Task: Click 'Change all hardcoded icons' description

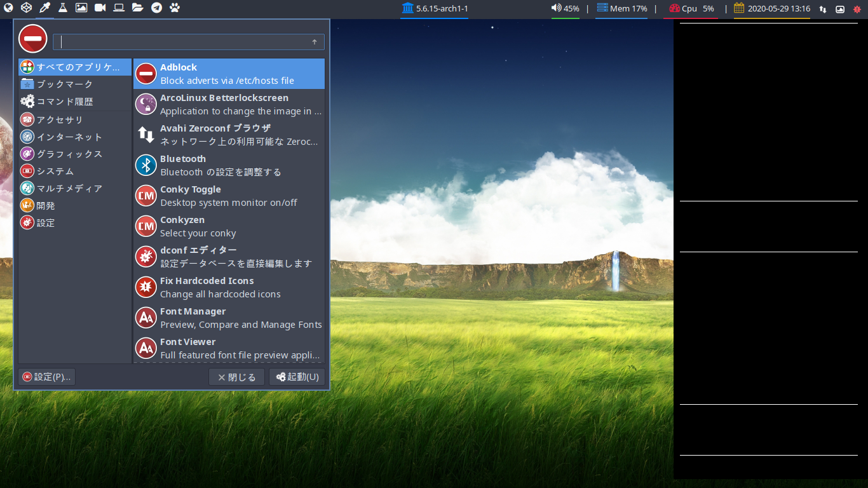Action: [x=220, y=294]
